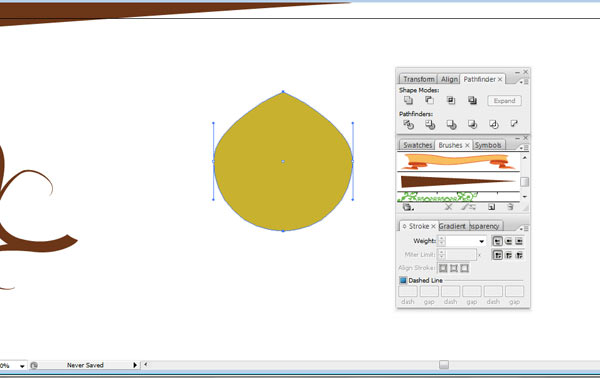Select the Butt Cap stroke option
600x378 pixels.
point(497,241)
